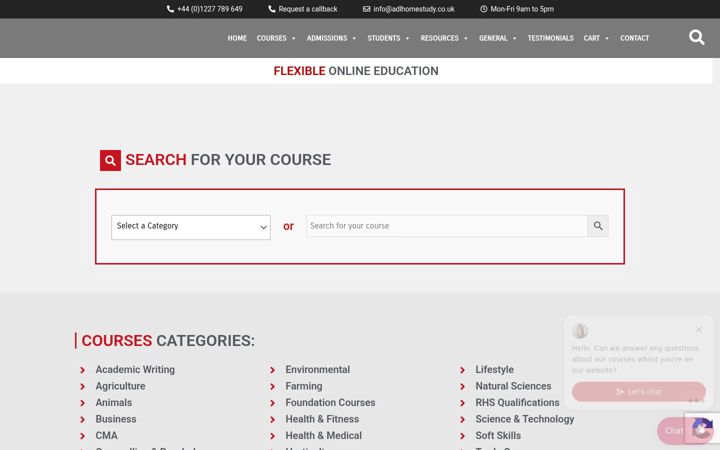Open the Soft Skills category
Image resolution: width=720 pixels, height=450 pixels.
[x=498, y=436]
